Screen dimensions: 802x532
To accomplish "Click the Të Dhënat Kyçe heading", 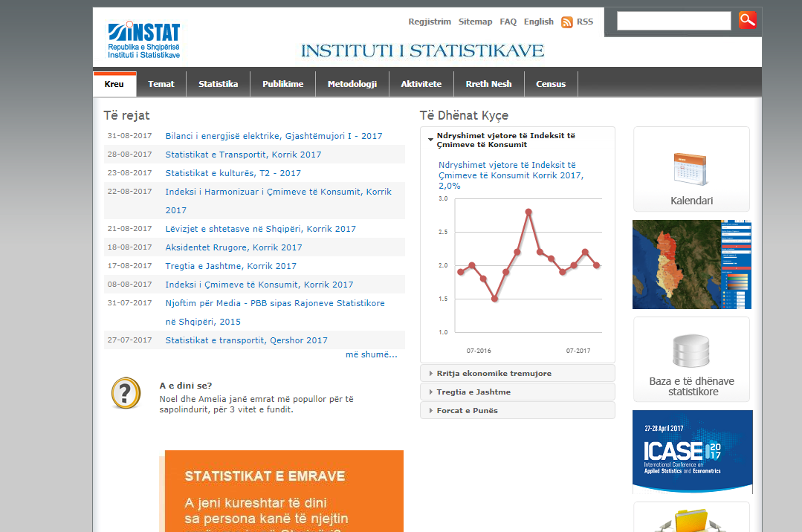I will [x=464, y=116].
